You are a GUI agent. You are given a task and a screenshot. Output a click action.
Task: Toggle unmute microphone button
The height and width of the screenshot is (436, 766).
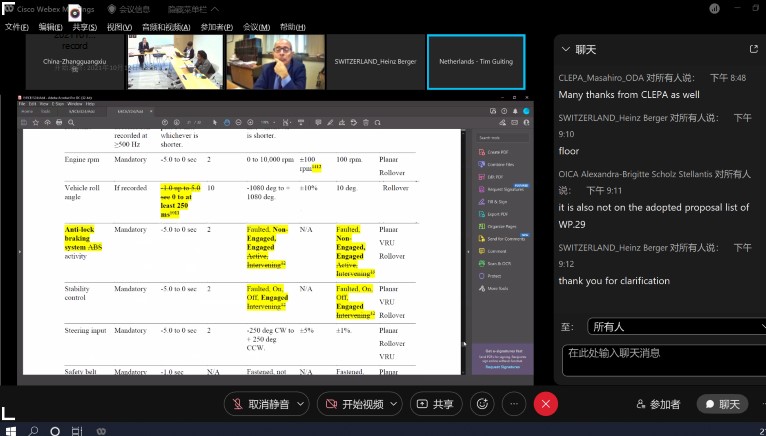click(261, 404)
